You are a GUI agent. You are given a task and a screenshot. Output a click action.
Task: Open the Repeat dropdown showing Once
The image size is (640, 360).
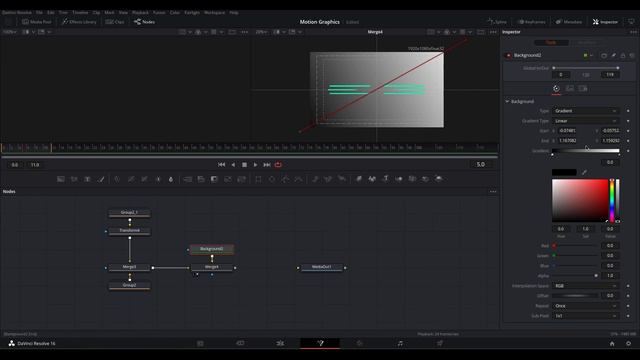586,306
